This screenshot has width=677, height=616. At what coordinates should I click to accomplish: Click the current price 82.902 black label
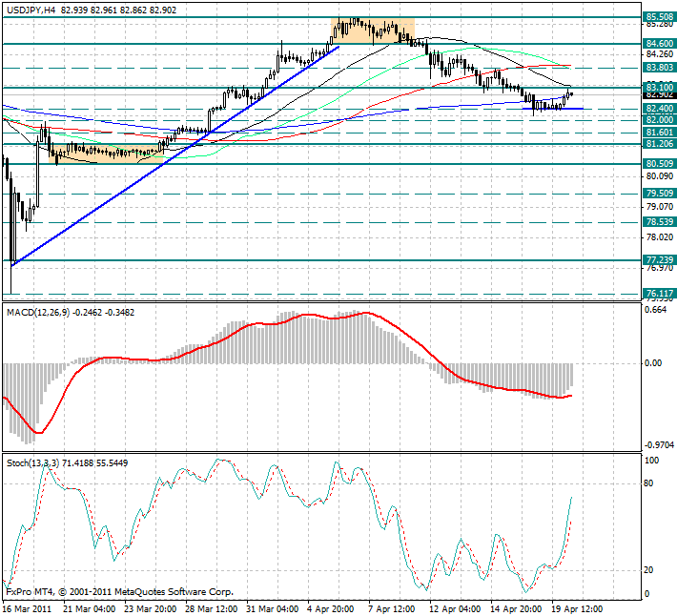coord(659,94)
